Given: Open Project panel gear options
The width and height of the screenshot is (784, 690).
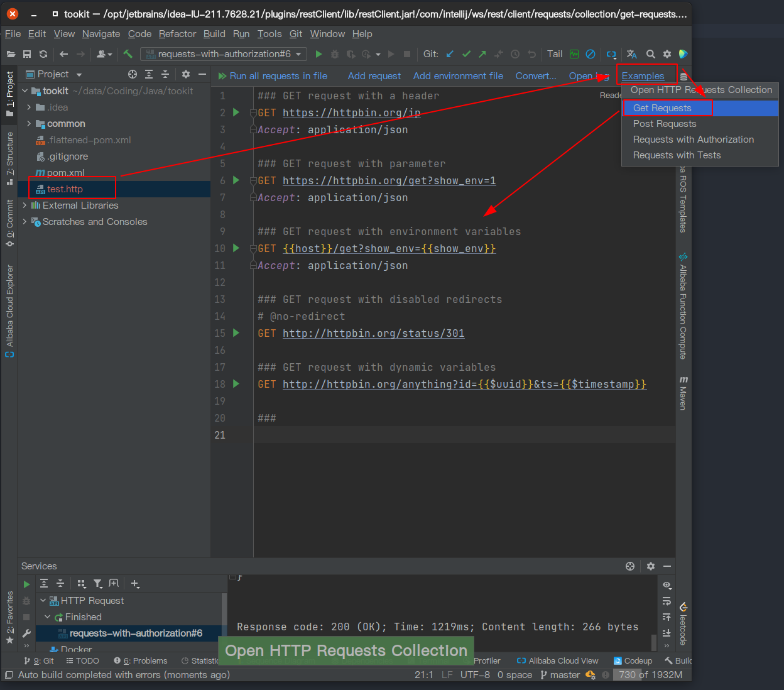Looking at the screenshot, I should (x=186, y=74).
